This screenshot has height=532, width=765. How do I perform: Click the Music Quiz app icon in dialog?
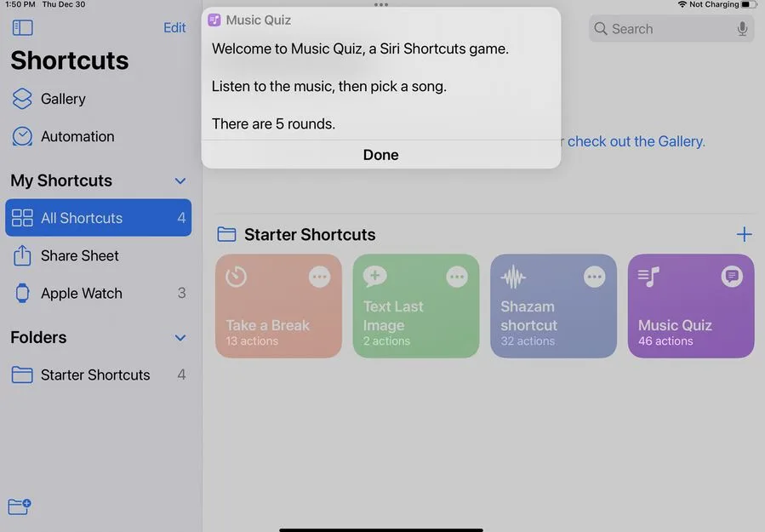[x=214, y=20]
